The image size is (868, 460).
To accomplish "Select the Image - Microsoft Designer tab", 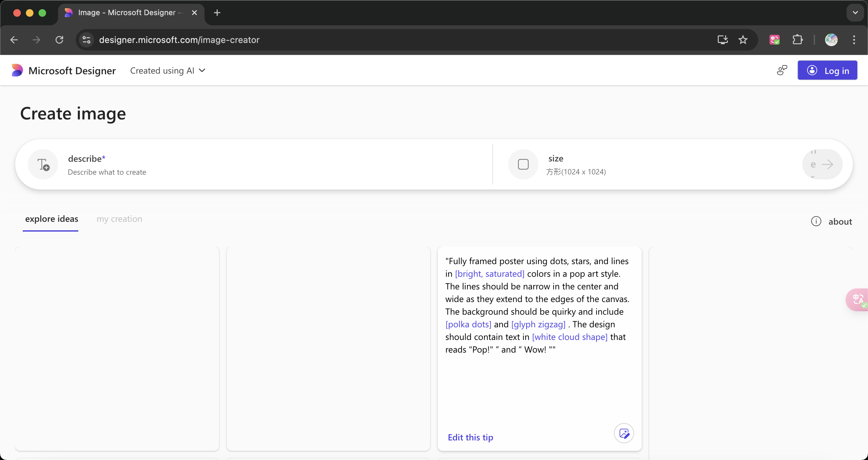I will click(x=131, y=13).
